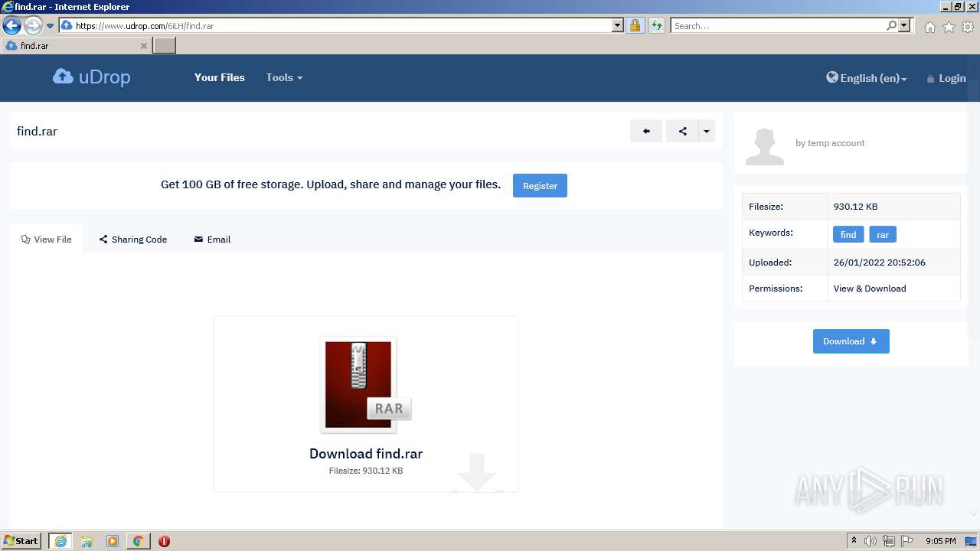Click the 9:05 PM taskbar clock

coord(940,541)
